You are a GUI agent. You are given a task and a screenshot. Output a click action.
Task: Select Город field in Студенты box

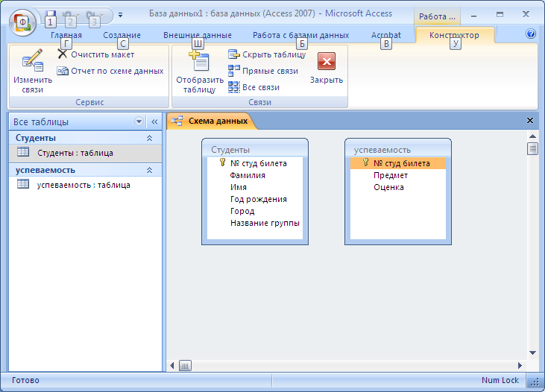[x=242, y=211]
